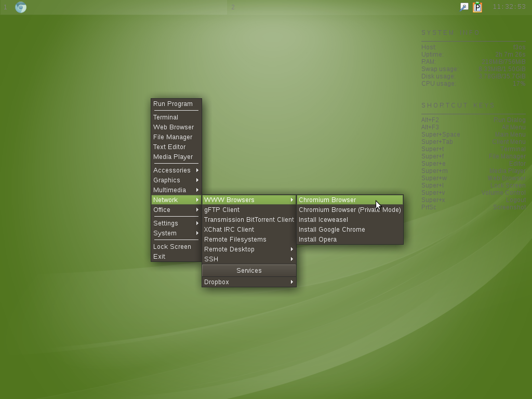Image resolution: width=532 pixels, height=399 pixels.
Task: Click the Alt+F2 shortcut entry
Action: click(x=473, y=120)
